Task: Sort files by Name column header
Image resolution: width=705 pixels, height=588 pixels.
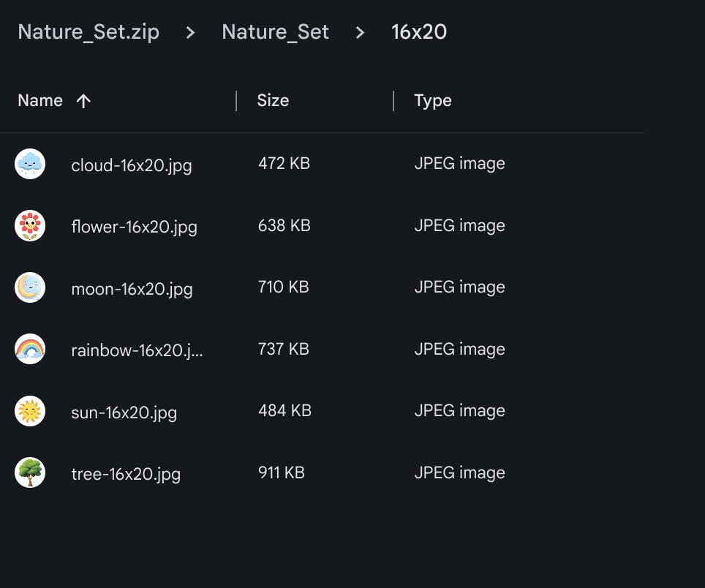Action: click(40, 101)
